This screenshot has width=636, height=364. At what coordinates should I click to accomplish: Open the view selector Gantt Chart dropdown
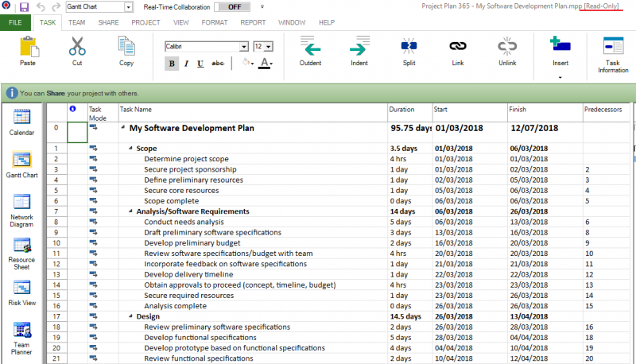[128, 7]
